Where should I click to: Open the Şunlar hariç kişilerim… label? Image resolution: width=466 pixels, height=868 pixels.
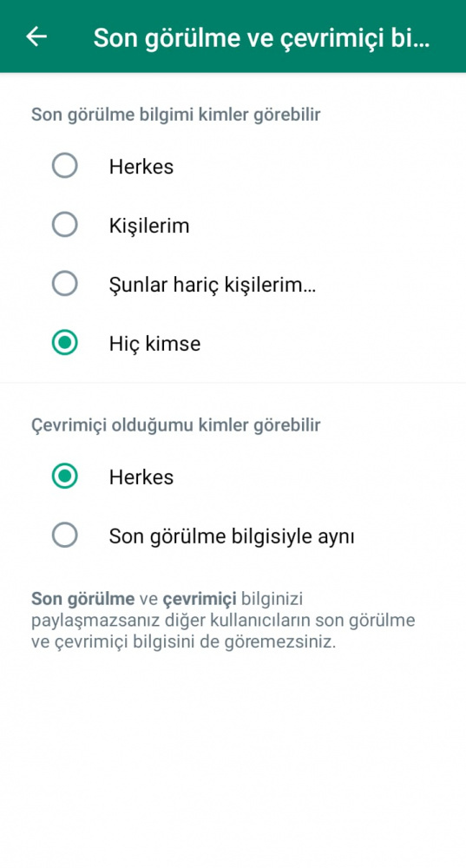pyautogui.click(x=213, y=285)
